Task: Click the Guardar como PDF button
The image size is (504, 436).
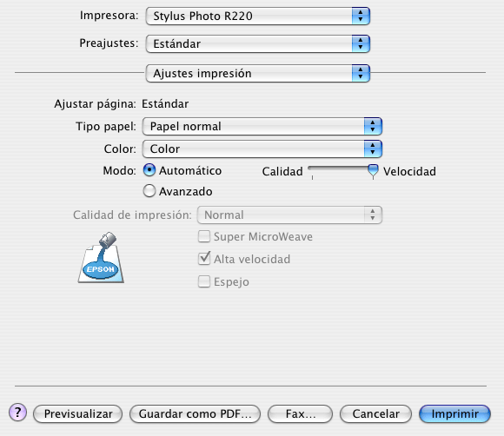Action: [x=195, y=413]
